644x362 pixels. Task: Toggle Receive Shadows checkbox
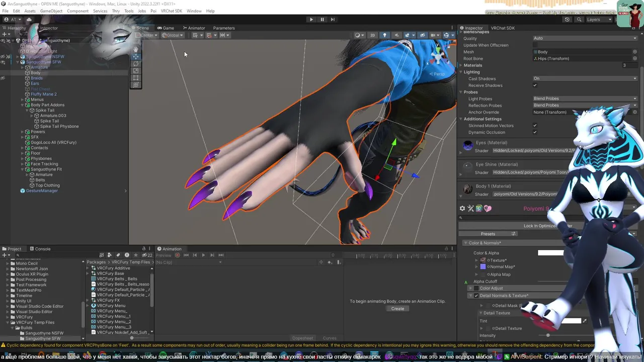(x=535, y=85)
